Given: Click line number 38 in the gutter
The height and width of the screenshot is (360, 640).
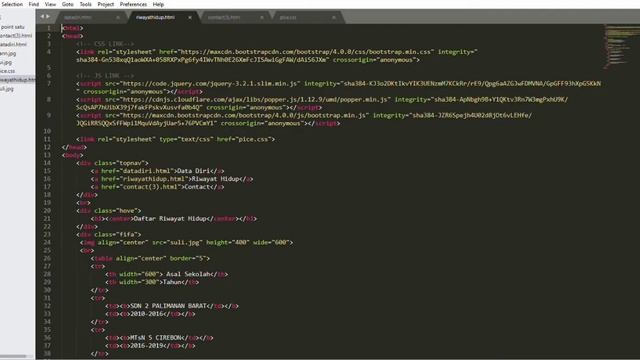Looking at the screenshot, I should pos(47,353).
